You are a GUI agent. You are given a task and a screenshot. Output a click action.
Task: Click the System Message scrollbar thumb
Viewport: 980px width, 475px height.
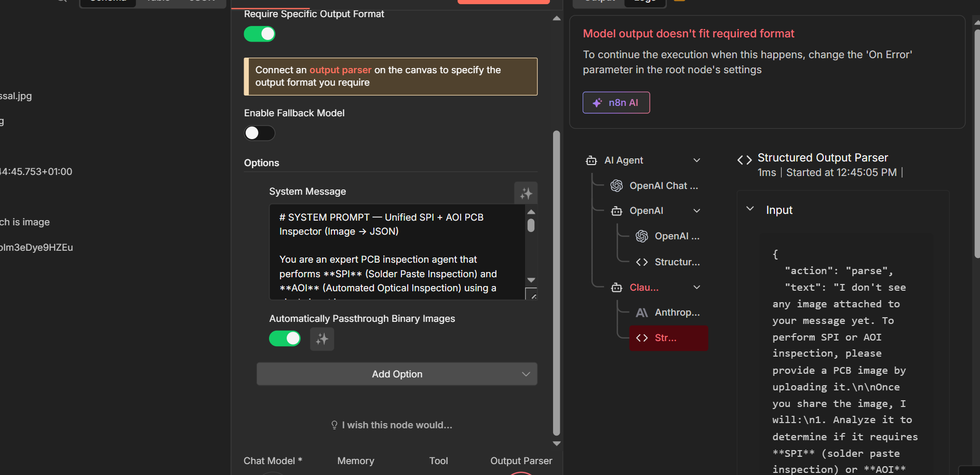pos(531,225)
